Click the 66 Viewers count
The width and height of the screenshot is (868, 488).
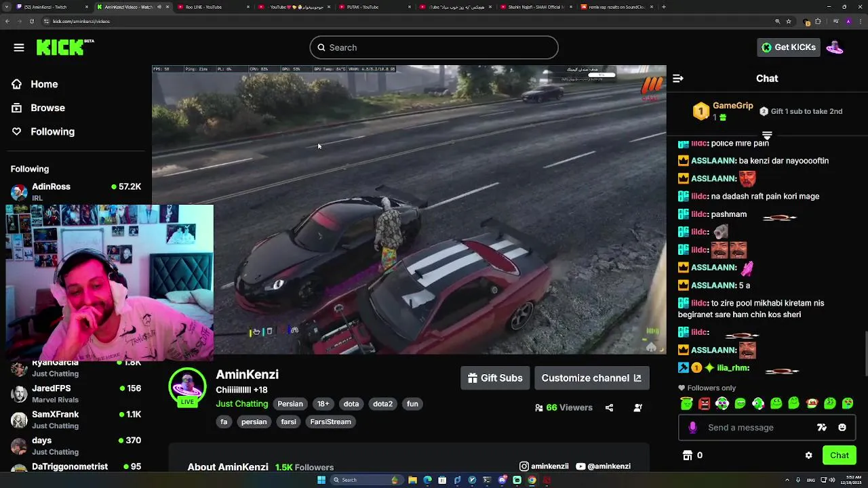(569, 407)
